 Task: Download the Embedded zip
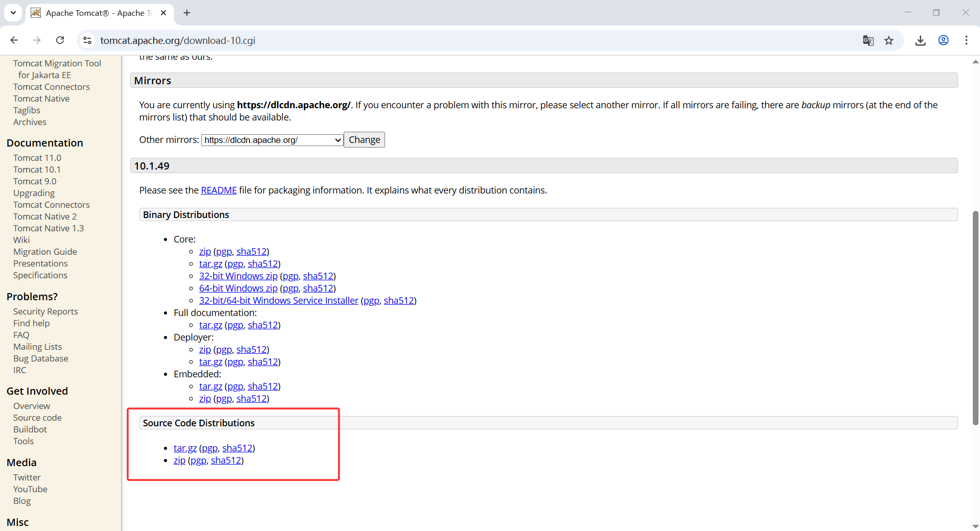(205, 399)
